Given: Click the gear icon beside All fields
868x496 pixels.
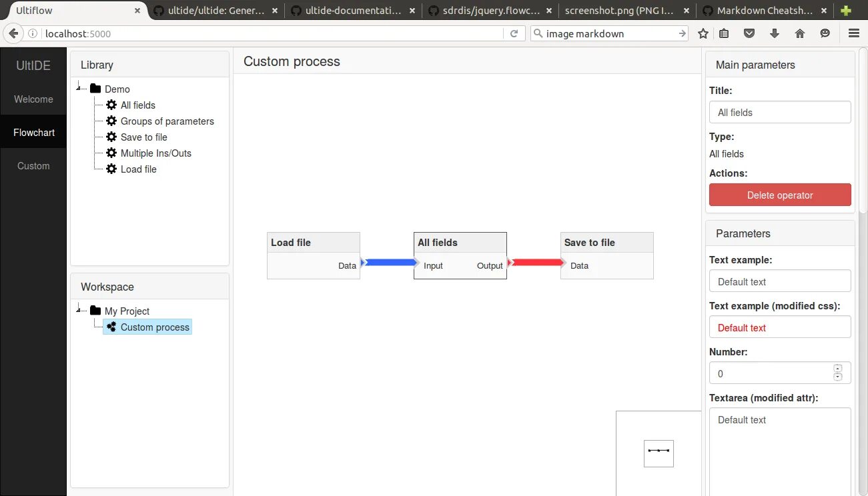Looking at the screenshot, I should 111,105.
